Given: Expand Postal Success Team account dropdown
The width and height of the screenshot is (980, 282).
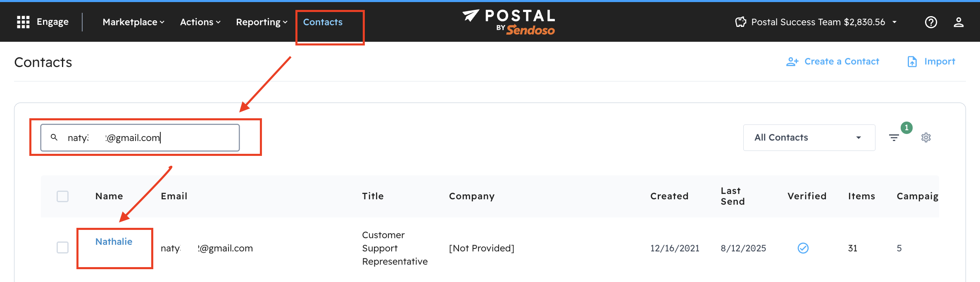Looking at the screenshot, I should click(894, 22).
